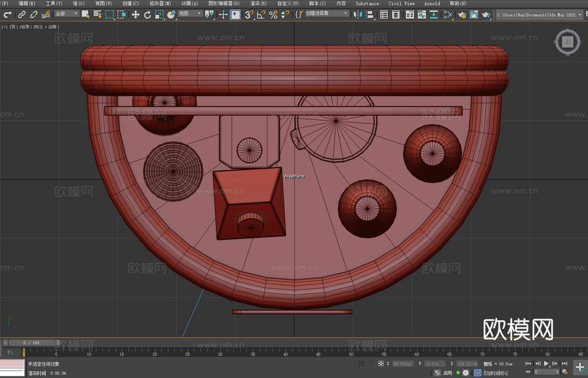588x378 pixels.
Task: Activate the Select and Move tool
Action: coord(136,14)
